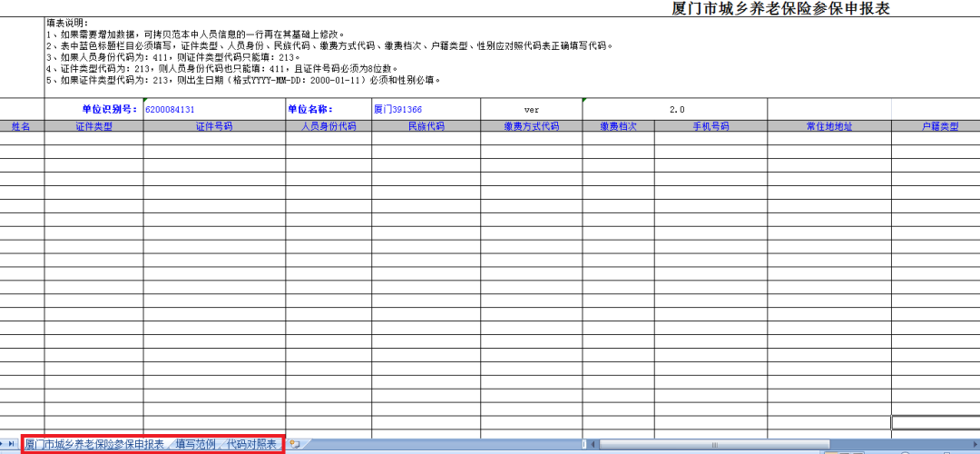
Task: Select the 手机号码 header cell
Action: tap(710, 126)
